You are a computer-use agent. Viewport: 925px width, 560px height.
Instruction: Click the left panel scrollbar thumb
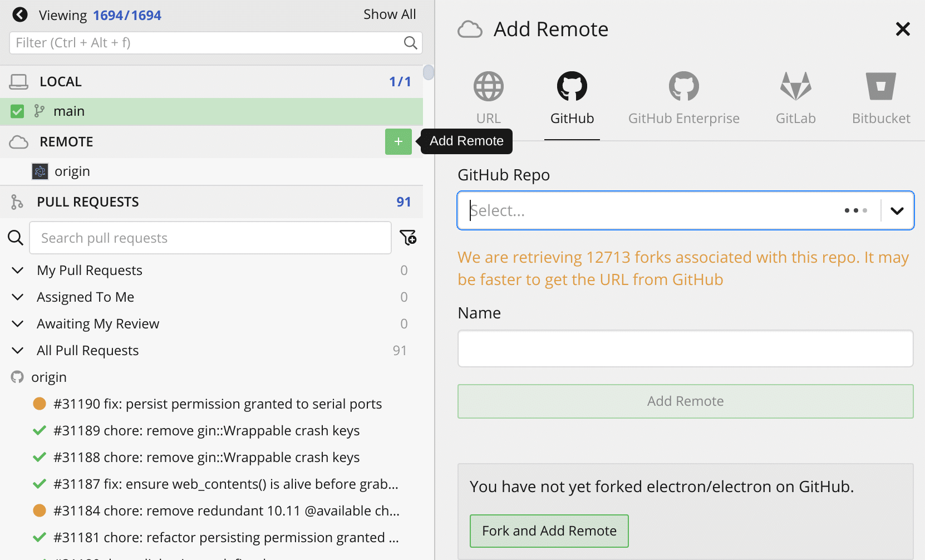[429, 72]
